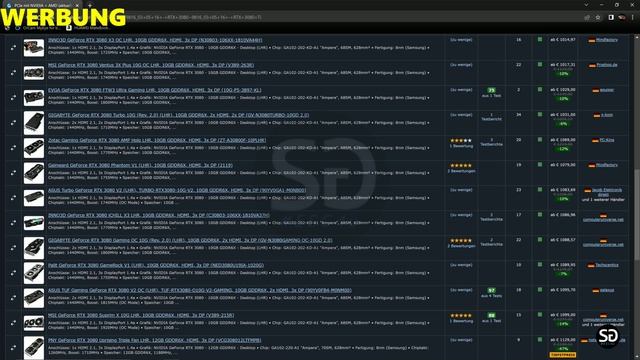Open Zotac Gaming RTX 3080 AMP Holo link

157,140
